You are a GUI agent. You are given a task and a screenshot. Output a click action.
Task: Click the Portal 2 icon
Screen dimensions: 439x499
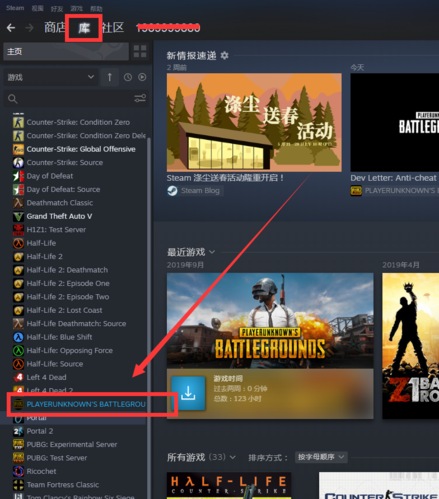click(x=18, y=431)
